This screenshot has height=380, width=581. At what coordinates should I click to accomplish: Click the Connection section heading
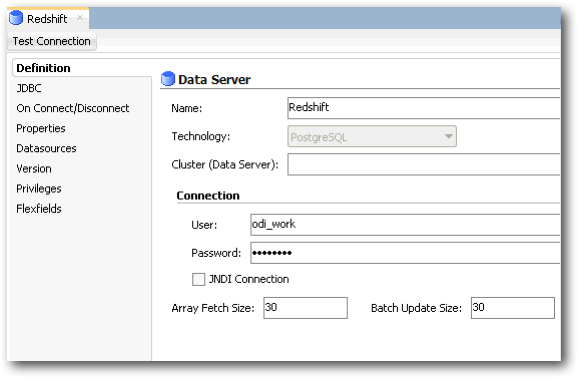click(x=208, y=195)
